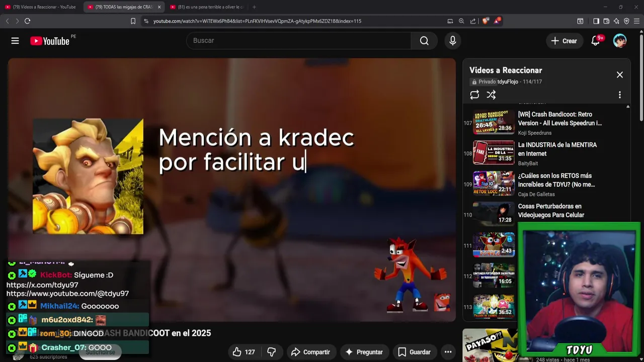The height and width of the screenshot is (362, 644).
Task: Open the PAYASO recommended video thumbnail
Action: coord(490,345)
